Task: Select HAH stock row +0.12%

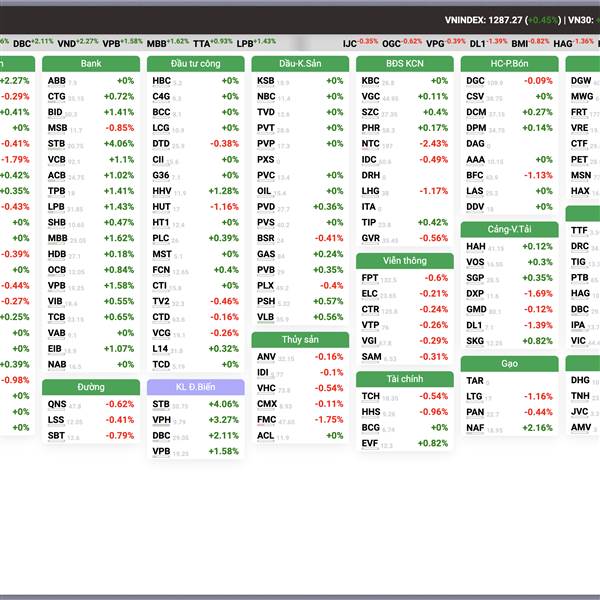Action: click(x=509, y=246)
